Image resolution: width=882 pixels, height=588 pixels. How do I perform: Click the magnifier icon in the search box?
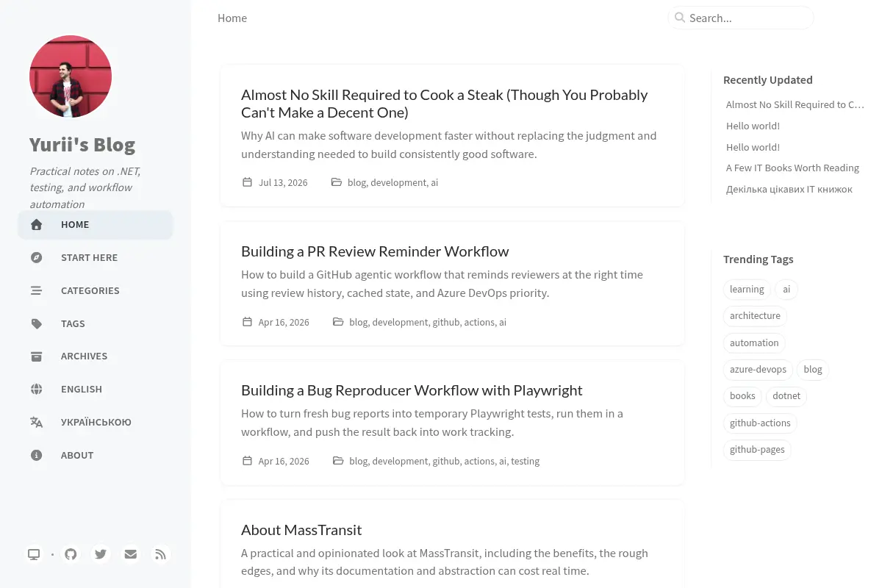click(680, 18)
